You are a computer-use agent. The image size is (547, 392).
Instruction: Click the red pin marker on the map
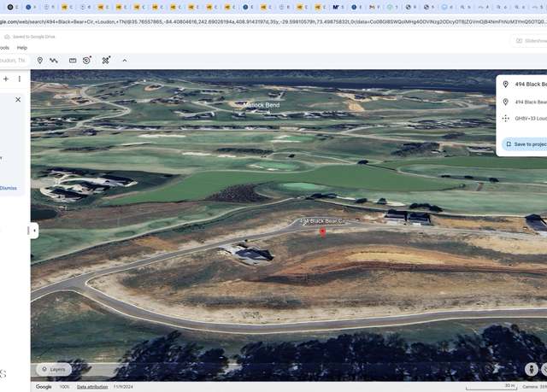323,232
